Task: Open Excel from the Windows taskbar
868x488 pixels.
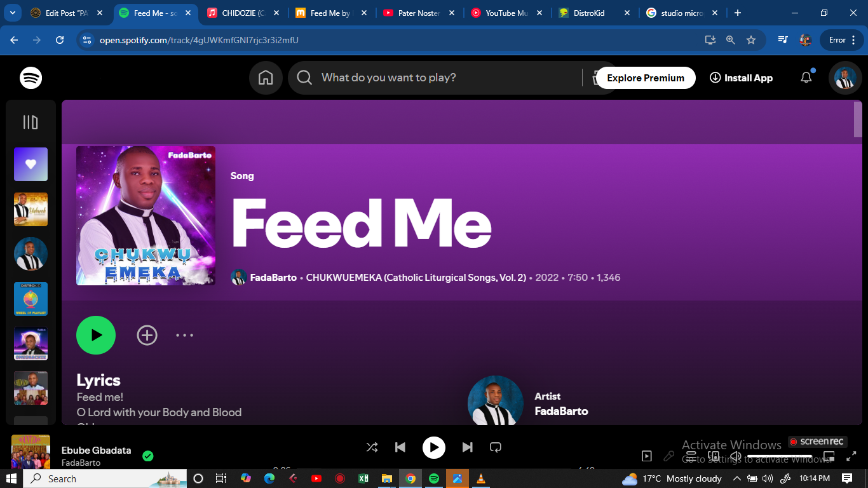Action: [x=363, y=478]
